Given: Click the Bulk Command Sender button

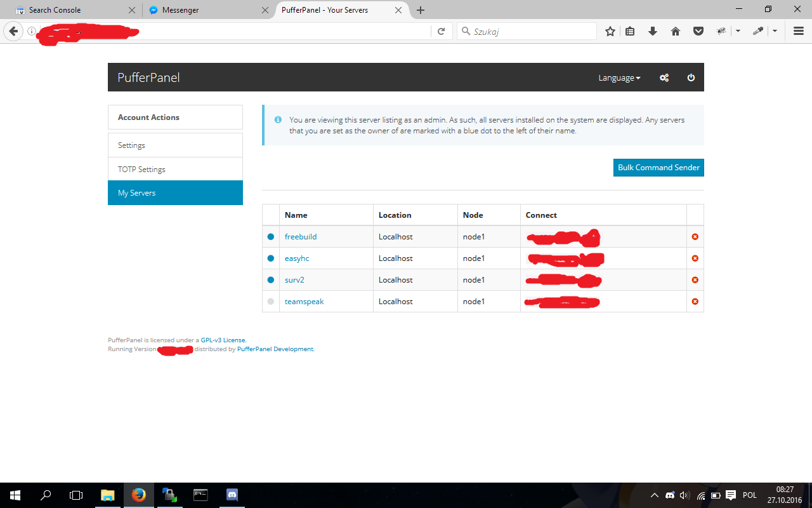Looking at the screenshot, I should 658,168.
